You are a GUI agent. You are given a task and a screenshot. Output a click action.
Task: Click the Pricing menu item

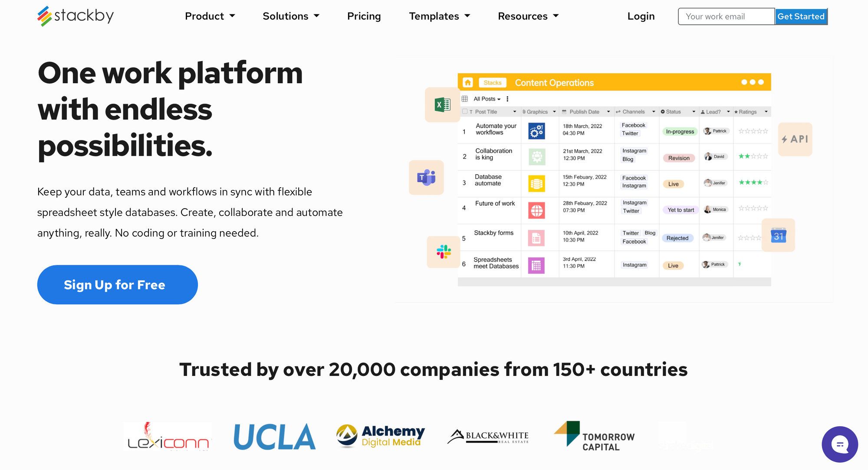pyautogui.click(x=364, y=16)
